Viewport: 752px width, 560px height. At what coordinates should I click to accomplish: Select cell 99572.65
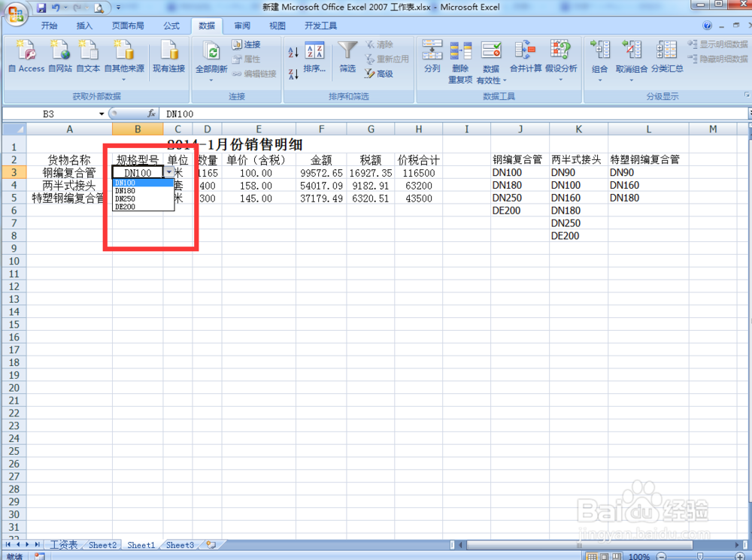(x=321, y=173)
